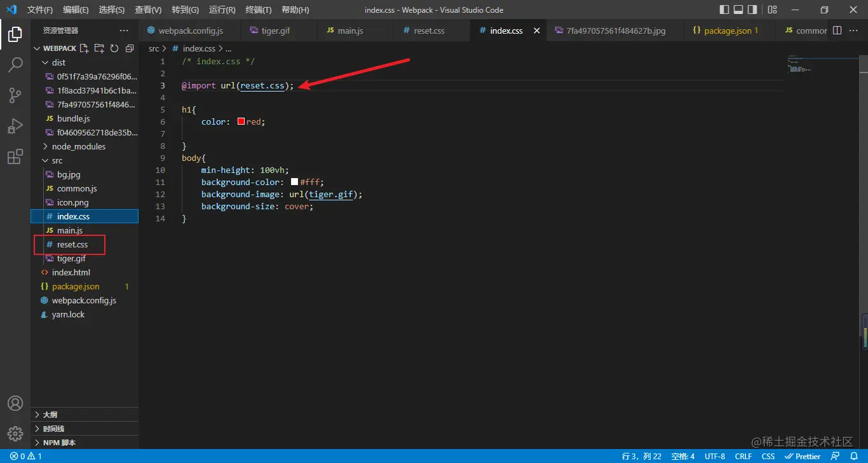Open the 帮助(H) menu
This screenshot has width=868, height=463.
pos(295,10)
